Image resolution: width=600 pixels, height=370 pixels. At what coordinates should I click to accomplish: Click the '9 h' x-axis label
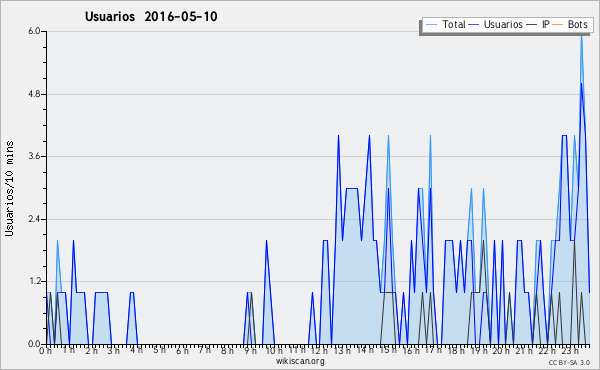click(250, 351)
